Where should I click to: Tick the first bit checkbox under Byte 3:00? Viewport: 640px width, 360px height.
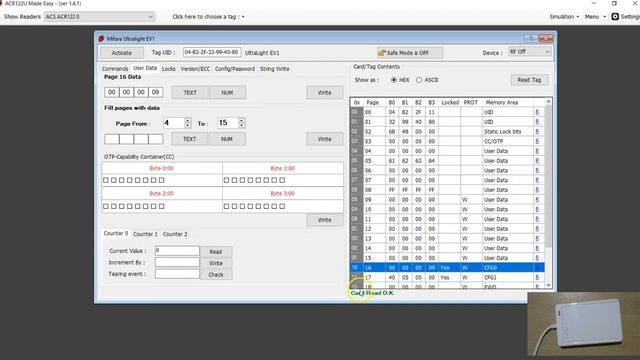coord(227,206)
